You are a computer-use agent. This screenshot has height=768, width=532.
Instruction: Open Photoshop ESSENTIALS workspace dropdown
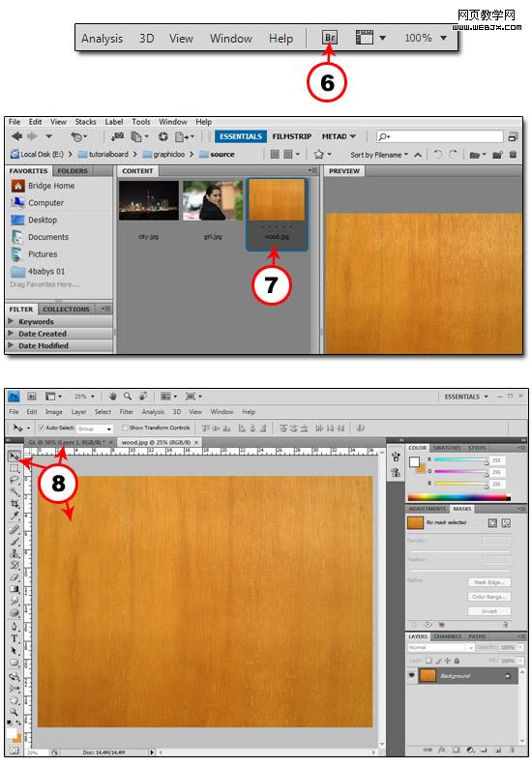coord(466,397)
